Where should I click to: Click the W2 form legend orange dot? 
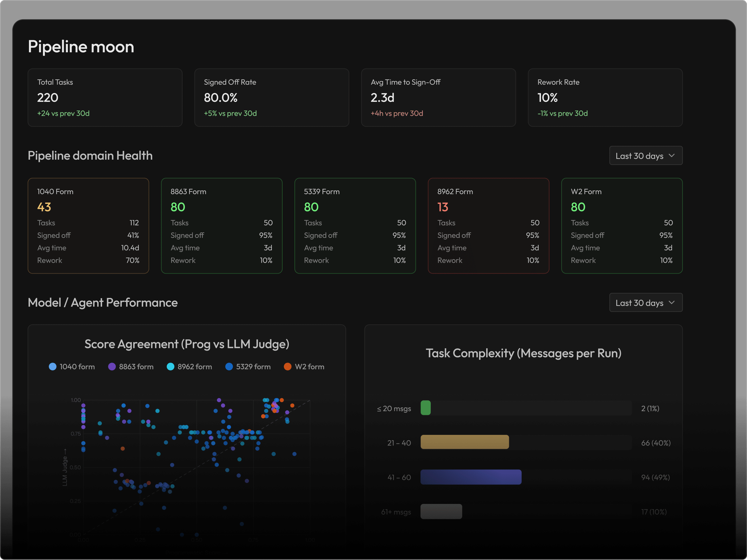pyautogui.click(x=288, y=367)
